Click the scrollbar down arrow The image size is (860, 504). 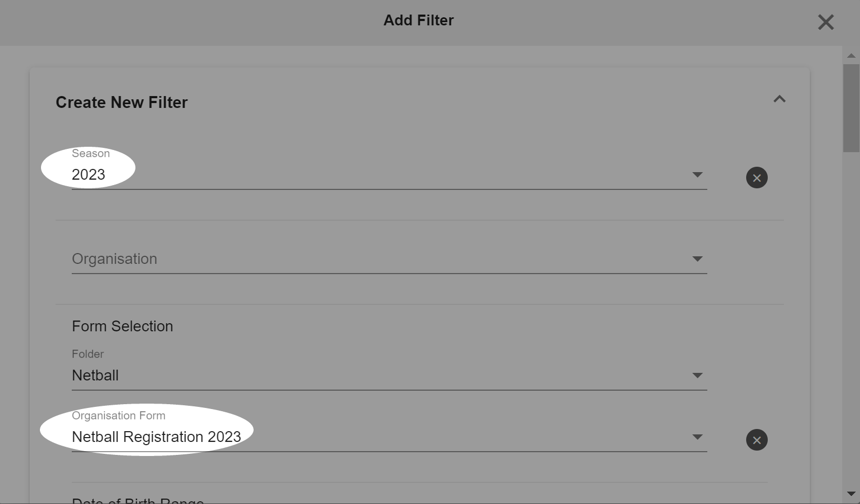pyautogui.click(x=851, y=494)
